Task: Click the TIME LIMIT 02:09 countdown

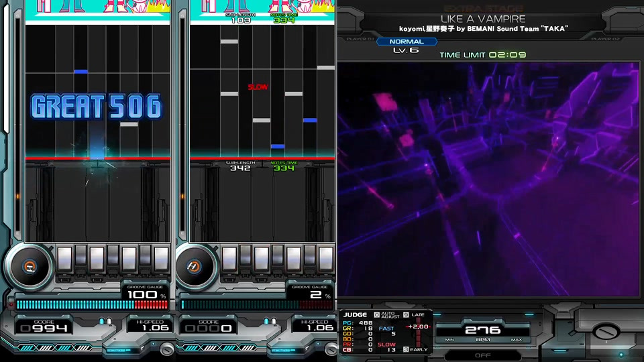Action: point(482,54)
